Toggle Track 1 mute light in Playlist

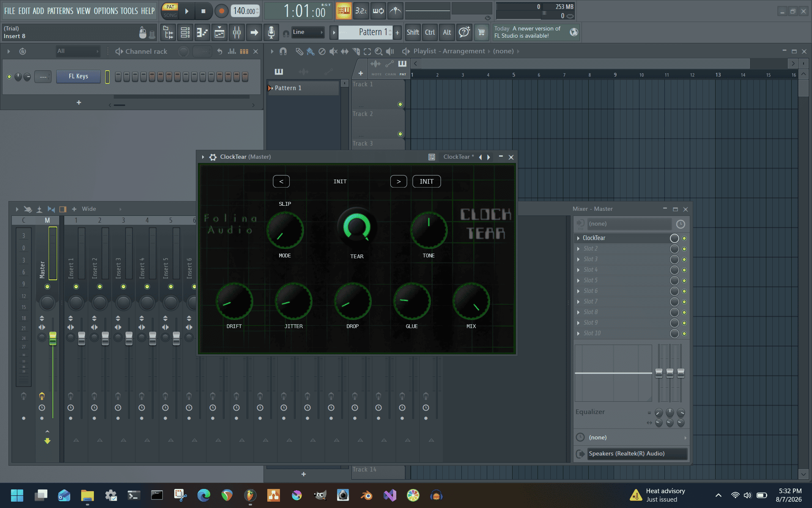(x=400, y=104)
